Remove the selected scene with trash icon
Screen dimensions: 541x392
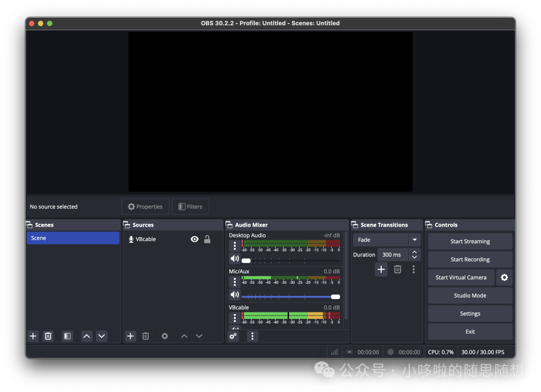coord(48,336)
